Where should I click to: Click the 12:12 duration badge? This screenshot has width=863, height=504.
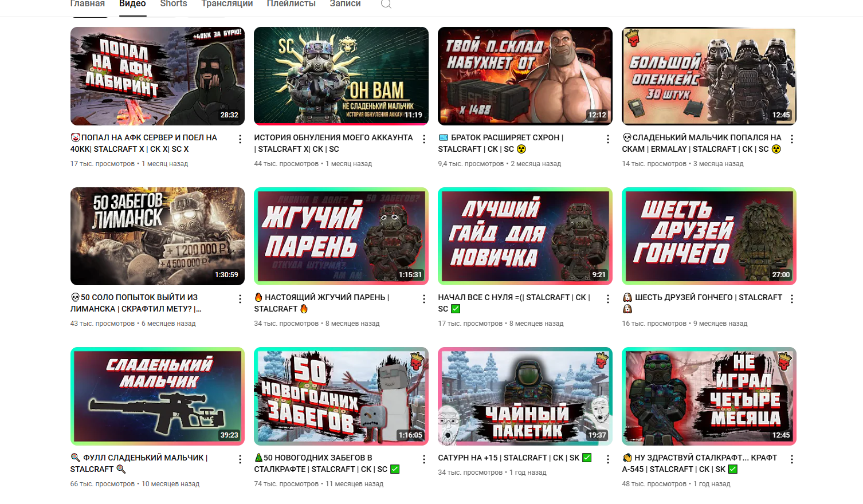click(597, 115)
